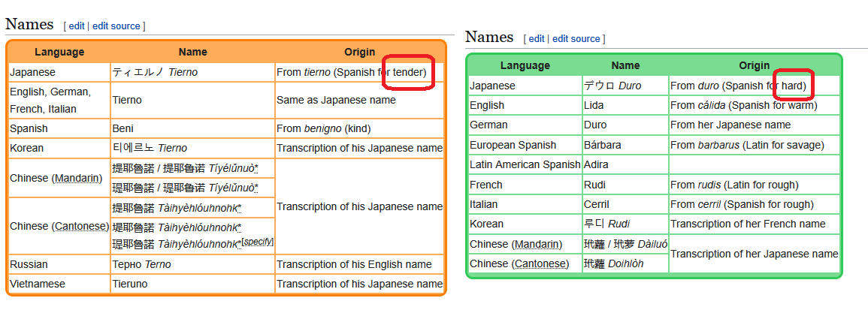868x313 pixels.
Task: Click Chinese (Cantonese) in the green table
Action: pyautogui.click(x=525, y=263)
